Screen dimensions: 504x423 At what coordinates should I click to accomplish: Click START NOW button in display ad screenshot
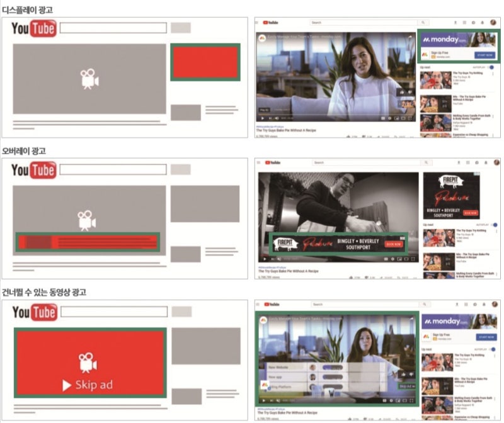(x=484, y=55)
